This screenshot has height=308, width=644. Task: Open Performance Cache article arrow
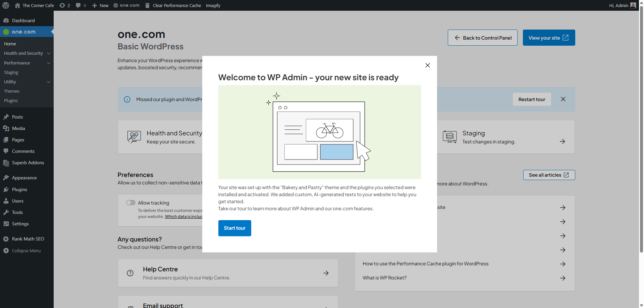(563, 264)
